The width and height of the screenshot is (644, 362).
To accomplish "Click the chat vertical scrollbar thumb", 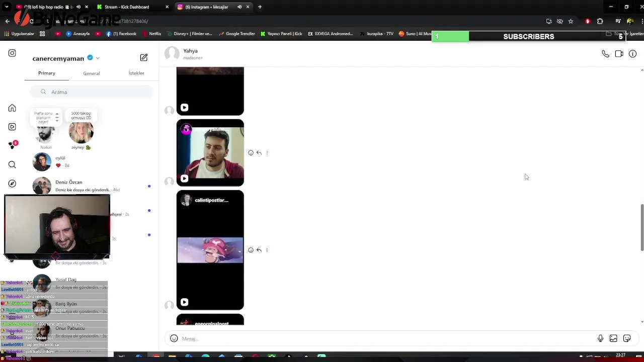I will 642,227.
